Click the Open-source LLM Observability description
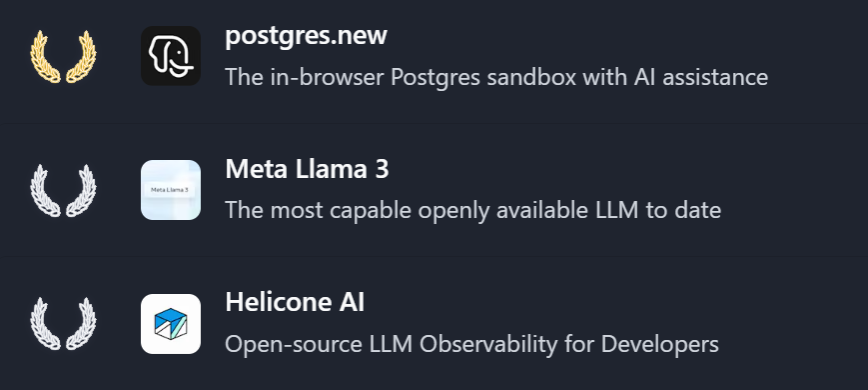The image size is (868, 390). point(472,344)
